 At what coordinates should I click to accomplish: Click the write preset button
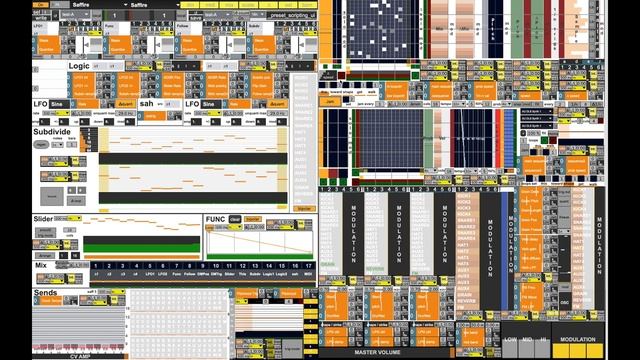42,18
